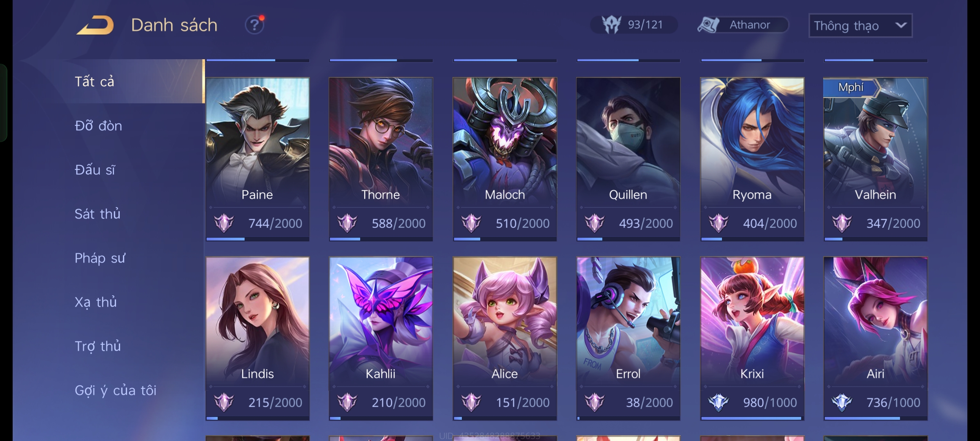The height and width of the screenshot is (441, 980).
Task: Open the question mark help icon
Action: click(x=254, y=25)
